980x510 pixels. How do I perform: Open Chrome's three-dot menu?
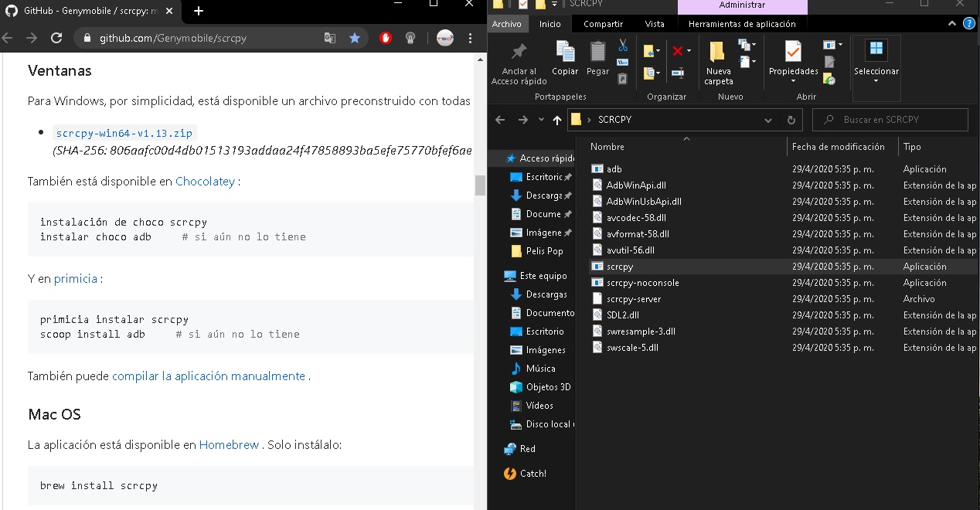pos(471,37)
